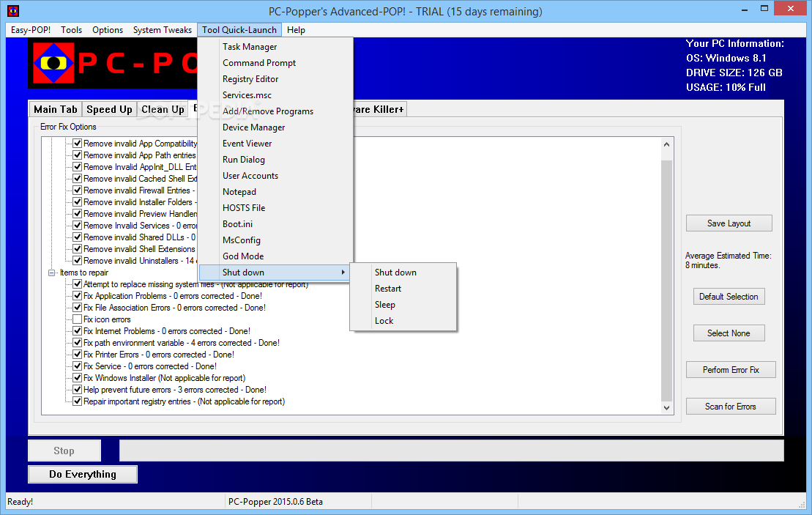Open the Help menu
This screenshot has height=515, width=812.
(x=297, y=30)
